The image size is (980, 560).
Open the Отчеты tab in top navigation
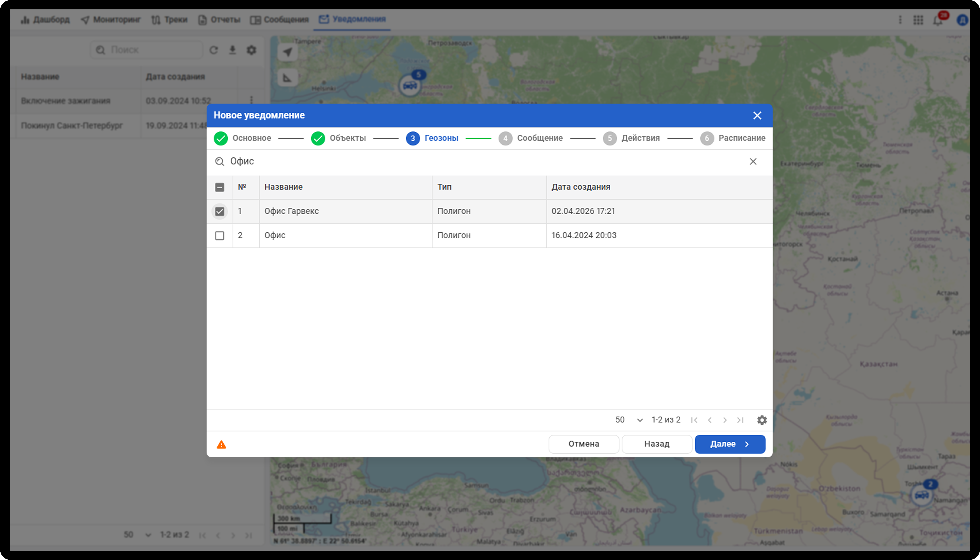point(219,20)
